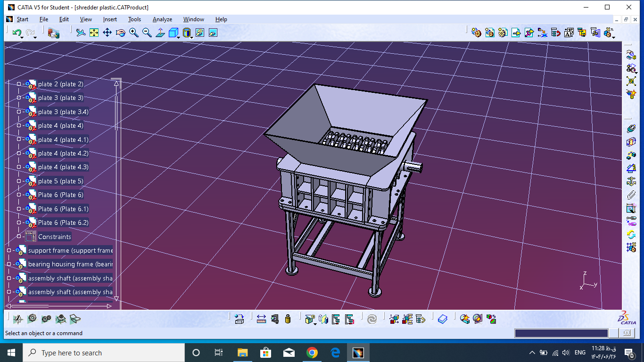This screenshot has width=644, height=362.
Task: Click the Zoom Out magnifier
Action: click(x=147, y=33)
